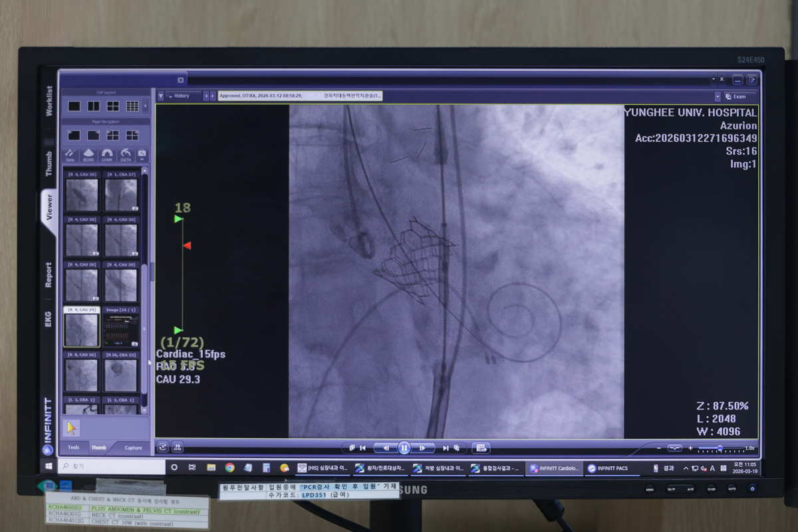This screenshot has width=798, height=532.
Task: Open the Tools tab
Action: coord(73,448)
